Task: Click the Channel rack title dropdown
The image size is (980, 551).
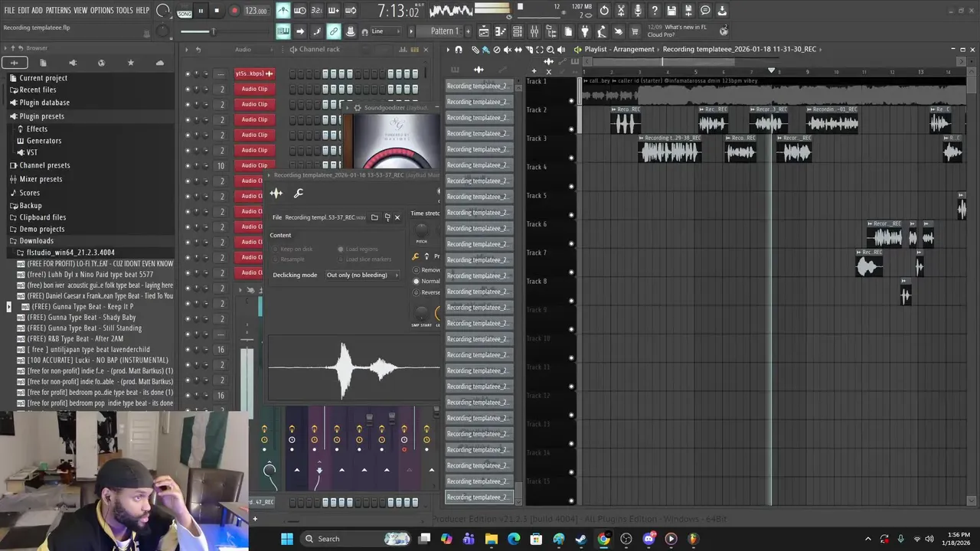Action: click(319, 50)
